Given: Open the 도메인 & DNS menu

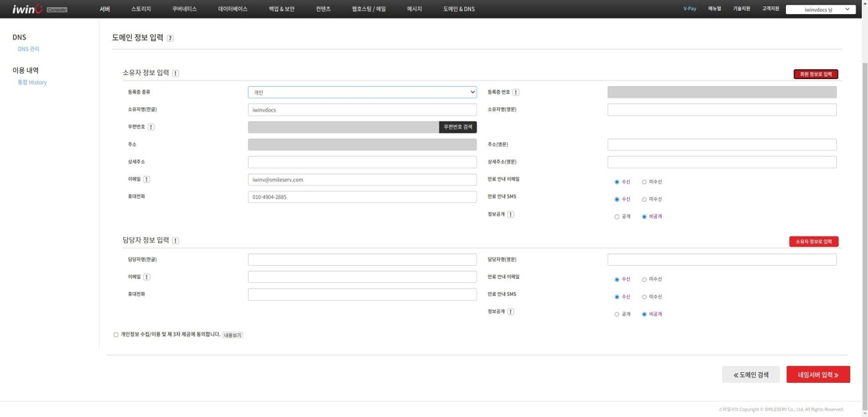Looking at the screenshot, I should 459,9.
